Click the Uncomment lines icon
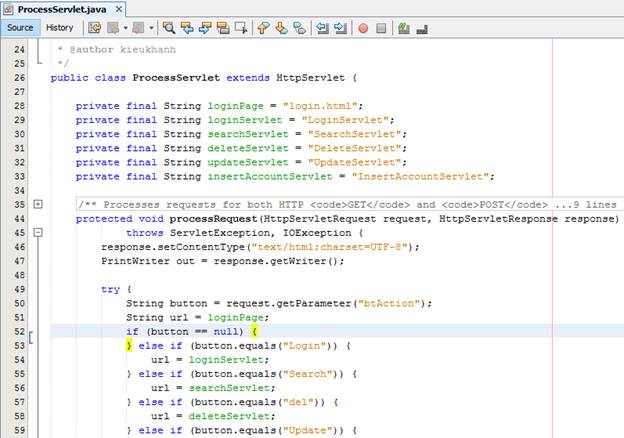The height and width of the screenshot is (438, 624). 422,29
